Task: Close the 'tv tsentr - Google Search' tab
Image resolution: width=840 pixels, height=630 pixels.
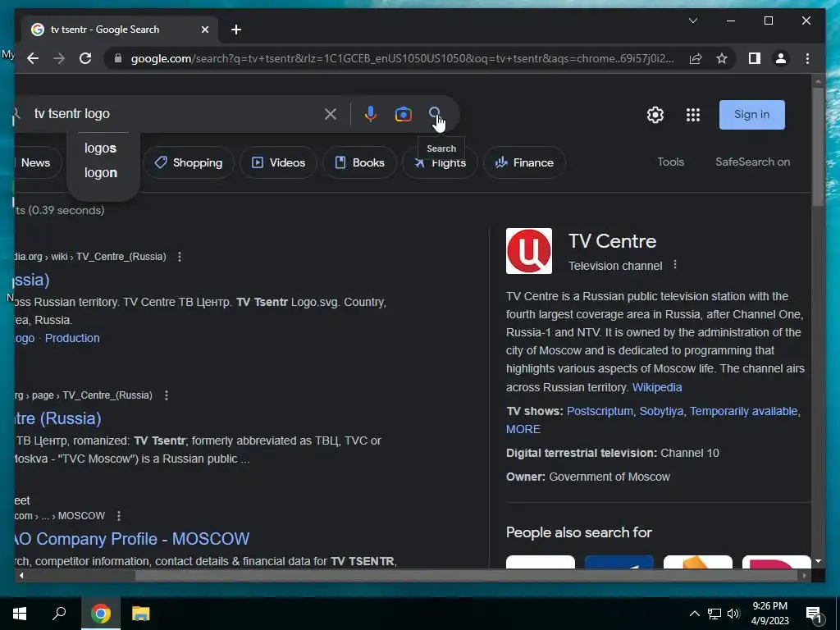Action: pos(204,30)
